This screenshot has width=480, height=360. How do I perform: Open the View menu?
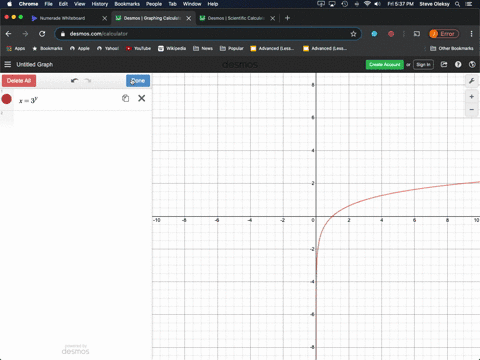coord(79,4)
